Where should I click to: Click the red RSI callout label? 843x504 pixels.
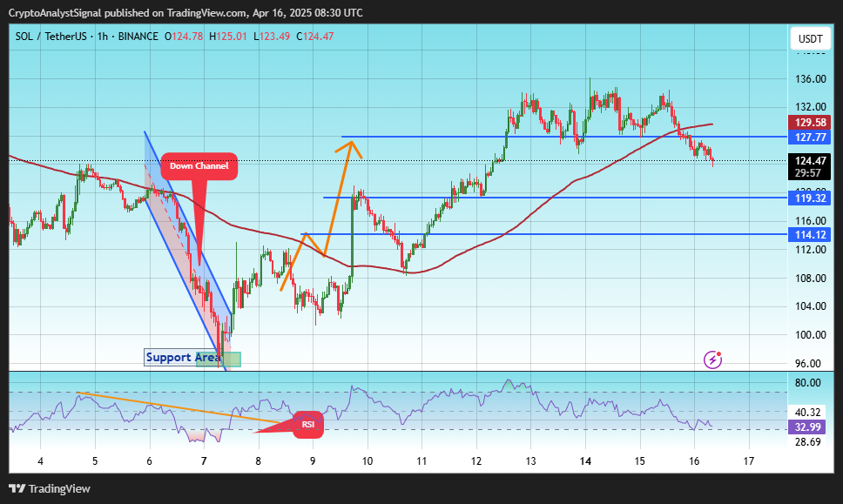308,425
